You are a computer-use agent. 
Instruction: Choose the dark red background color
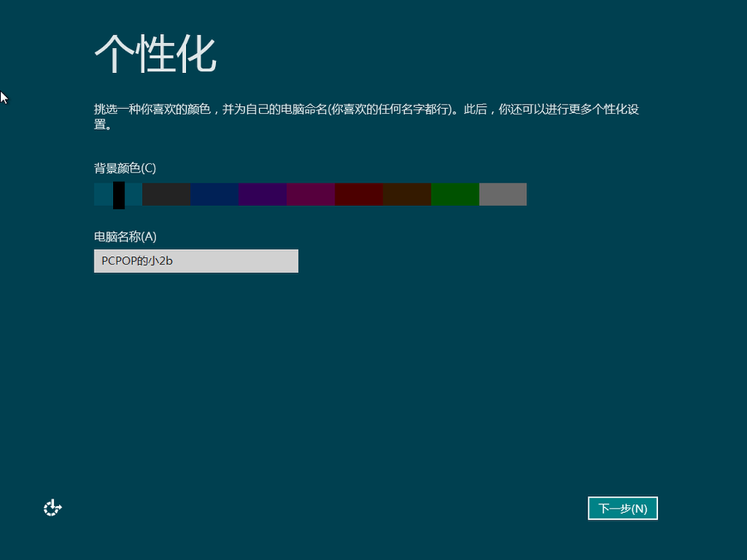(359, 194)
